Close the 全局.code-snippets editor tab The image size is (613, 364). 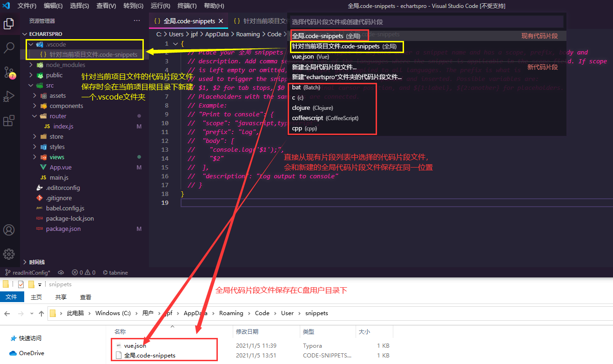(x=221, y=21)
